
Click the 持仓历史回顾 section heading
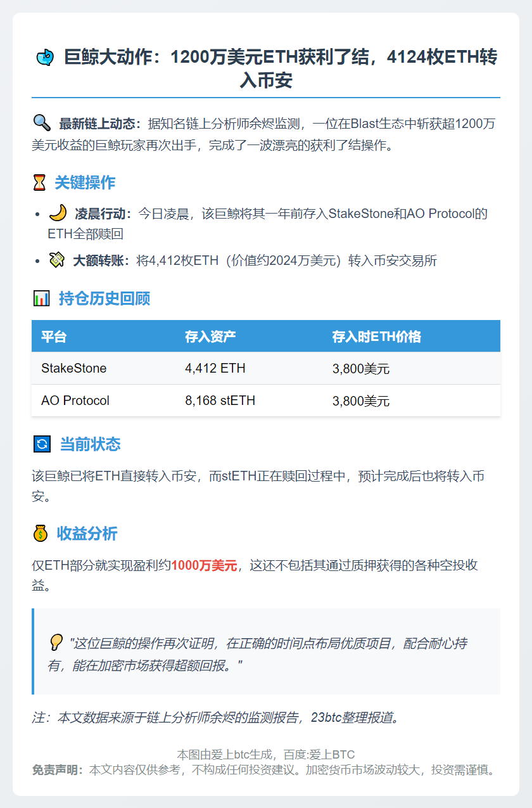pyautogui.click(x=104, y=298)
